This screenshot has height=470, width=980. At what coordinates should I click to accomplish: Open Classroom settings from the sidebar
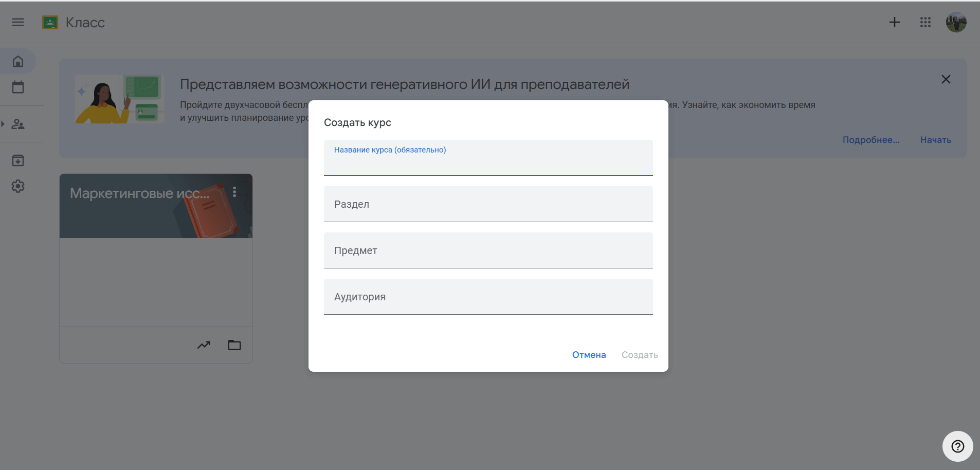[x=18, y=186]
